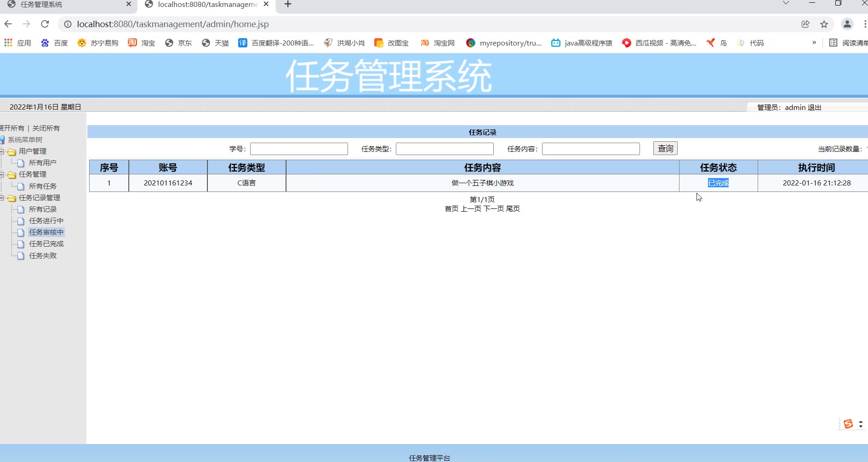Click the share page icon
The image size is (868, 462).
pos(805,24)
